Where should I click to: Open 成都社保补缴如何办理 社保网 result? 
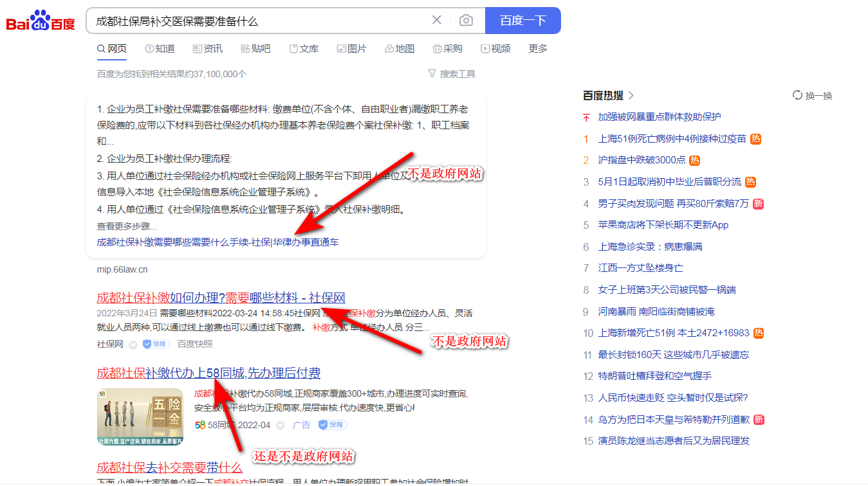click(x=221, y=298)
